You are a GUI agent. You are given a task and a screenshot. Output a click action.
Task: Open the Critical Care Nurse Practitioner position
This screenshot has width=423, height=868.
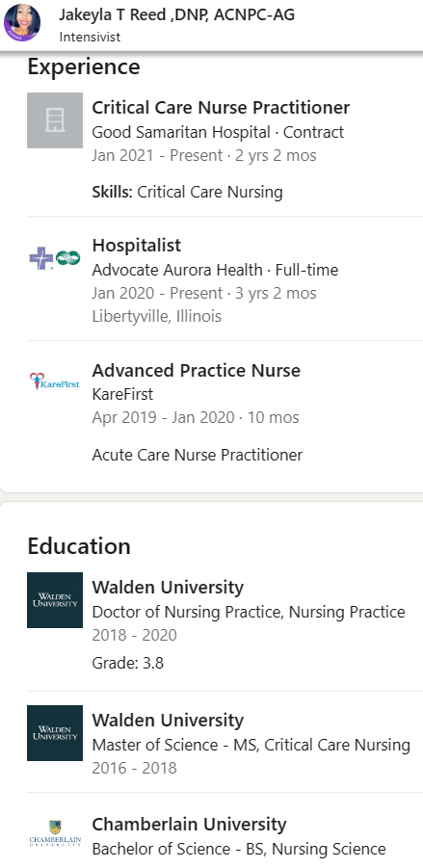tap(221, 107)
